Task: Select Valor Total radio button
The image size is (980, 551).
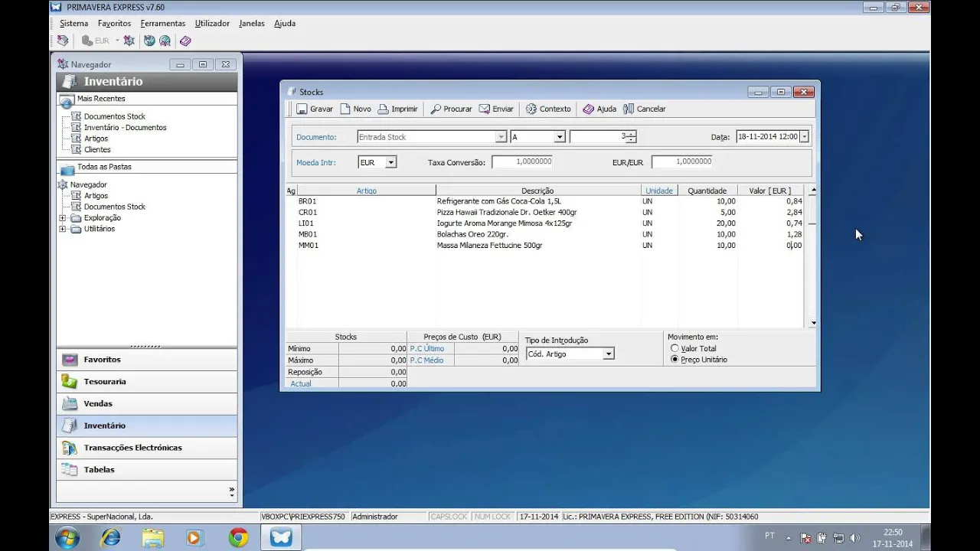Action: point(675,348)
